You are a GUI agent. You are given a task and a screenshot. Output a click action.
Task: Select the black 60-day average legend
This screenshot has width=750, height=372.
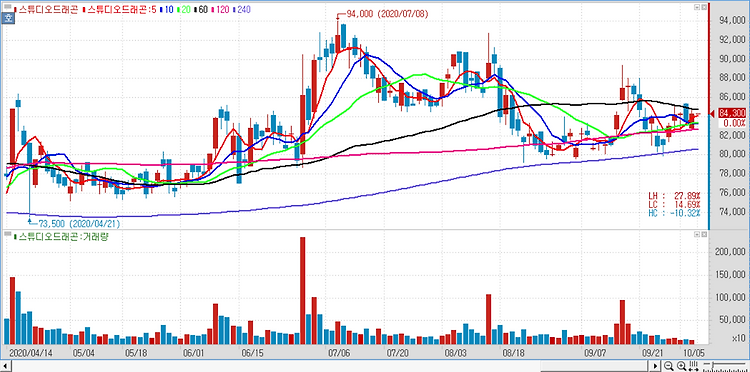coord(200,10)
